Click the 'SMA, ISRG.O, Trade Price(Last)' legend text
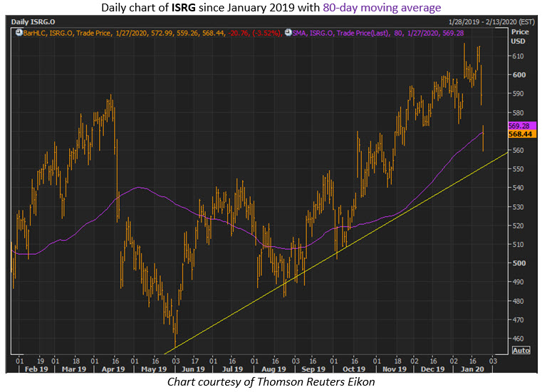 (x=341, y=33)
